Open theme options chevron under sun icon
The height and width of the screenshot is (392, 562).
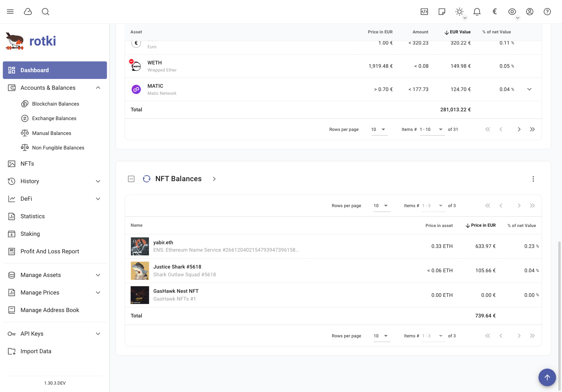tap(465, 18)
